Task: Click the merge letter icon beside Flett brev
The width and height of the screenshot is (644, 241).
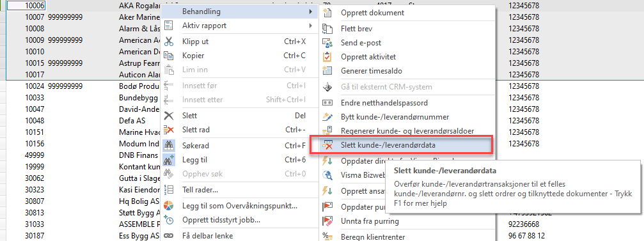Action: (x=327, y=29)
